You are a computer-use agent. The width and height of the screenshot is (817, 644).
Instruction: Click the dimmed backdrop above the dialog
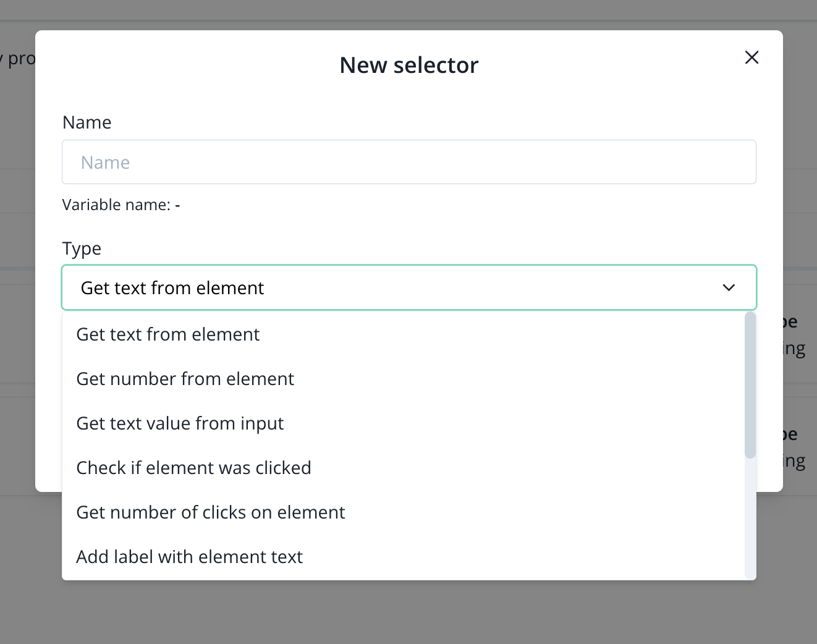pyautogui.click(x=408, y=12)
